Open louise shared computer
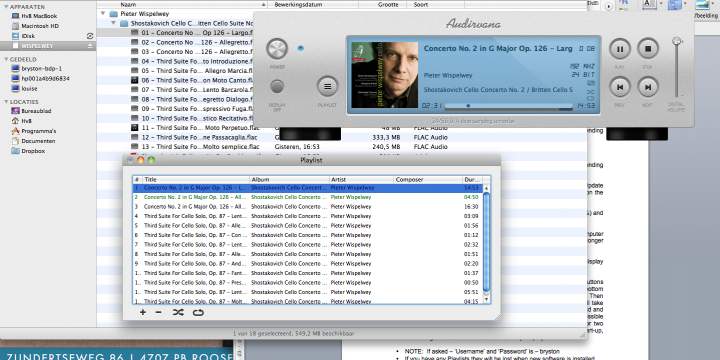This screenshot has width=720, height=360. click(x=24, y=88)
